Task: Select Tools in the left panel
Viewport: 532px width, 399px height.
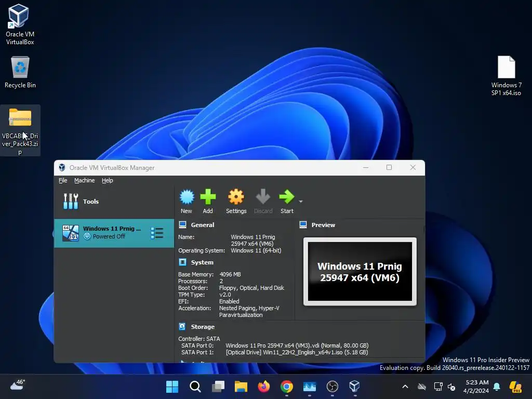Action: (x=114, y=202)
